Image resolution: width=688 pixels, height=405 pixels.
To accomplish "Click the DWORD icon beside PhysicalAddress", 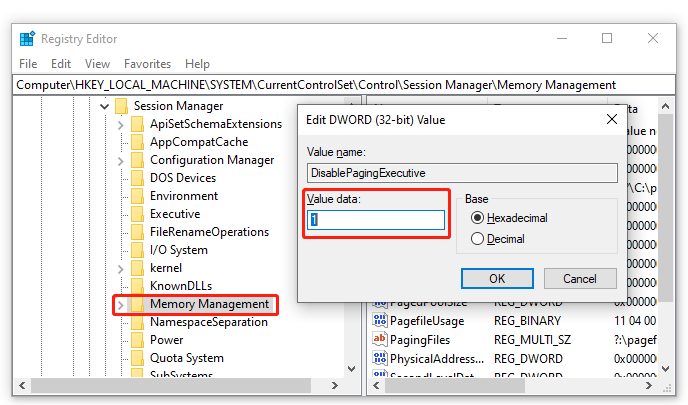I will (x=380, y=358).
